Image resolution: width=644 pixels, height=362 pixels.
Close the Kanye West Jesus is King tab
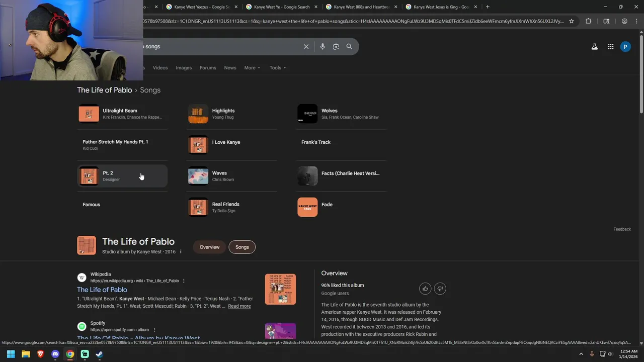[475, 7]
